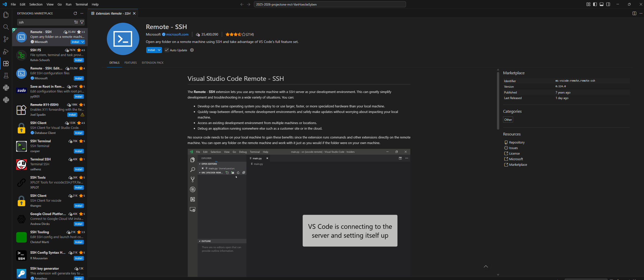This screenshot has height=280, width=644.
Task: Open editor More Actions menu
Action: click(x=641, y=13)
